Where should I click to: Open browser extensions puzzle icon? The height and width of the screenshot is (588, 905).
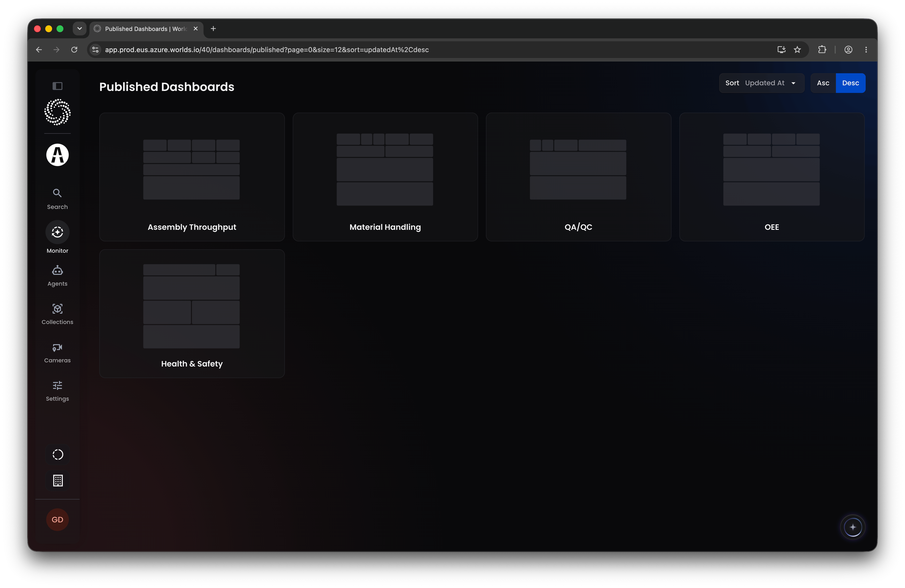click(x=822, y=50)
